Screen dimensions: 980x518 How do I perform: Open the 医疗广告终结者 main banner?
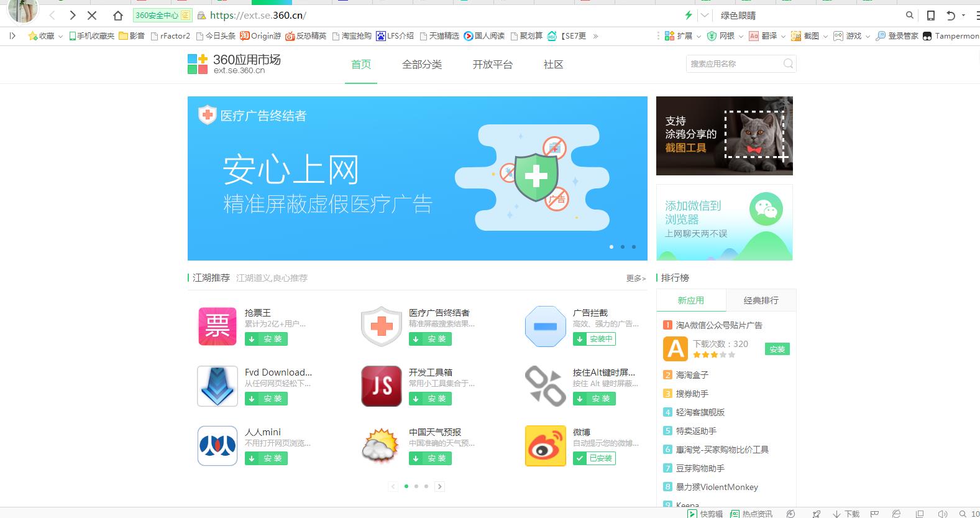tap(418, 178)
